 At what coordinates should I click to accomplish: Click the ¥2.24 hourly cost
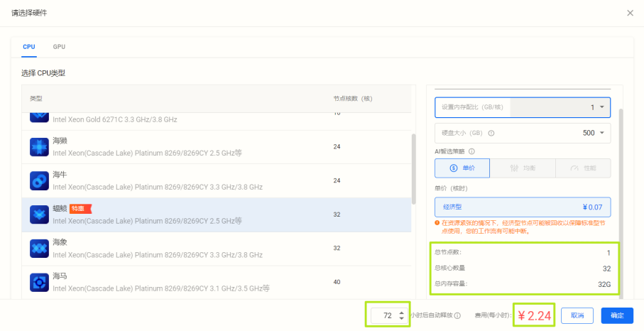click(534, 316)
